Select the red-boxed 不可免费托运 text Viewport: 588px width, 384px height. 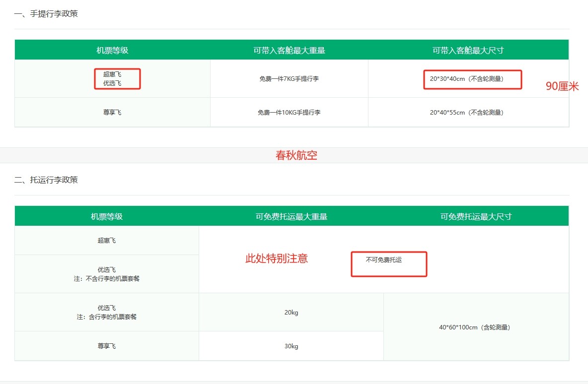click(384, 259)
